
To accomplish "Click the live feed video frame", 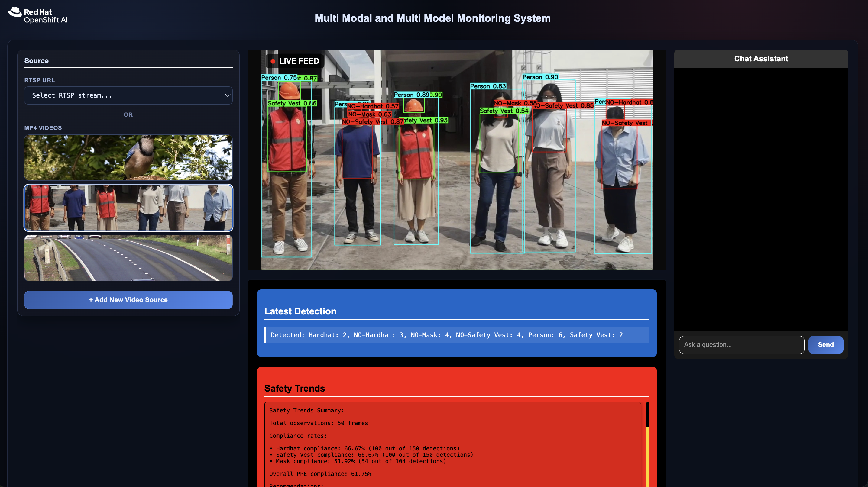I will [457, 160].
